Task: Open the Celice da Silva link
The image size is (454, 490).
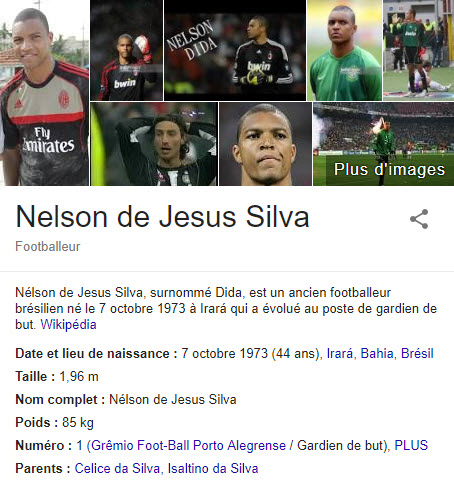Action: point(117,468)
